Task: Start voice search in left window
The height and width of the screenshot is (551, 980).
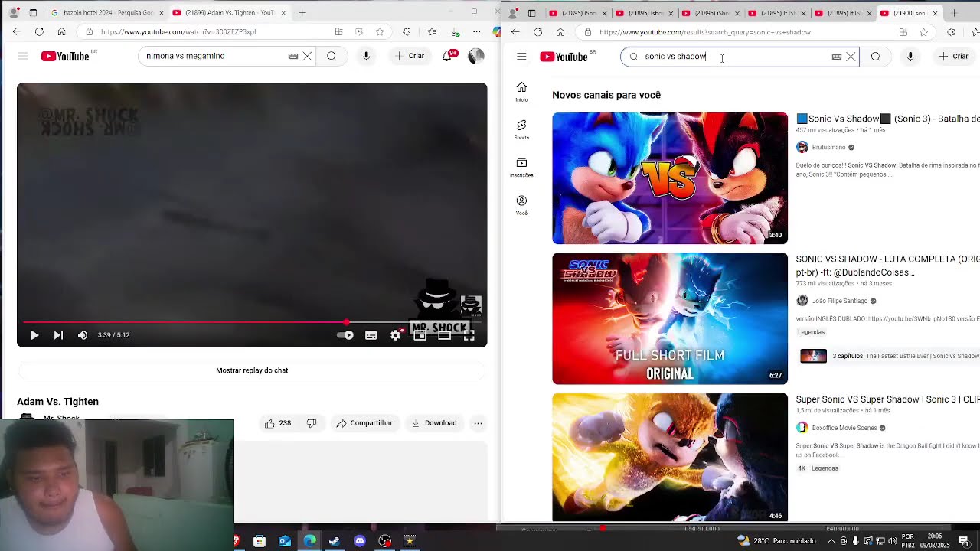Action: [366, 56]
